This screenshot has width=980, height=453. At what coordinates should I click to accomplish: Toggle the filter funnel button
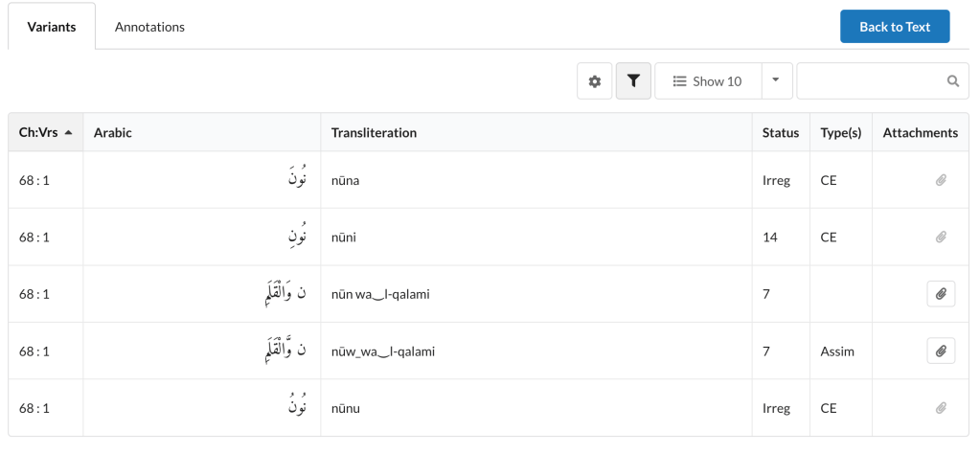coord(633,81)
